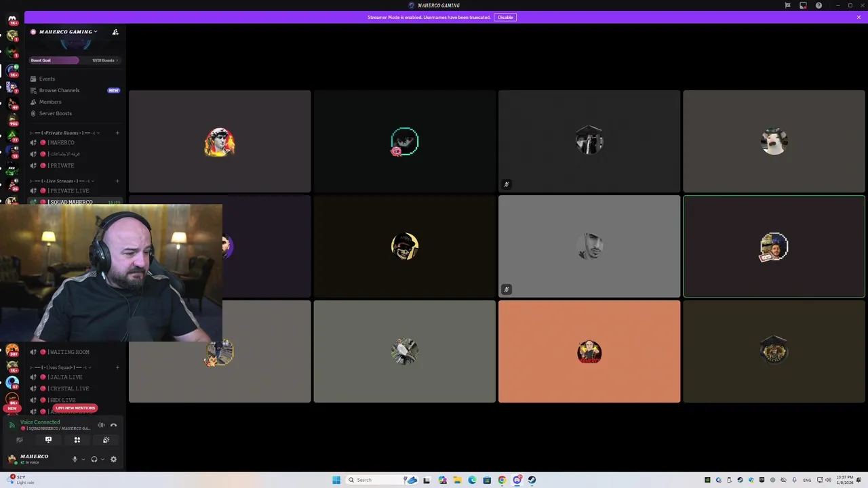This screenshot has width=868, height=488.
Task: Open the Members list icon
Action: click(x=33, y=102)
